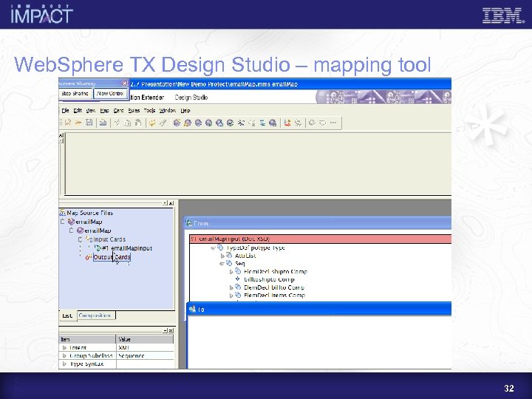Click the ElemDecl shipto Comp node icon
The width and height of the screenshot is (532, 399).
click(x=238, y=271)
